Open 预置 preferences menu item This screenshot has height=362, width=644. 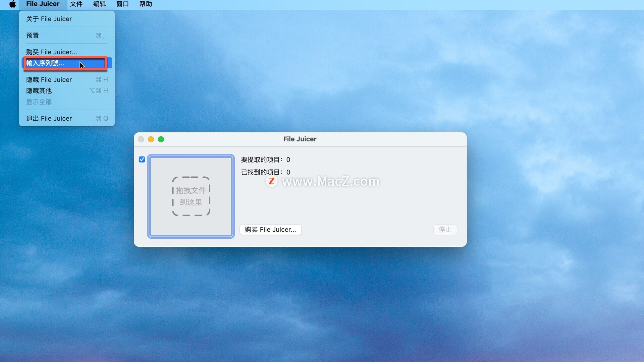(x=33, y=36)
